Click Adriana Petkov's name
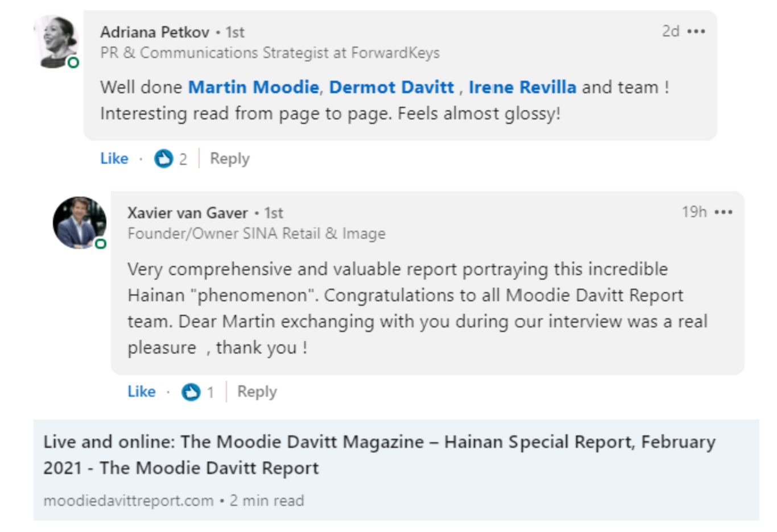Viewport: 777px width, 532px height. coord(155,32)
